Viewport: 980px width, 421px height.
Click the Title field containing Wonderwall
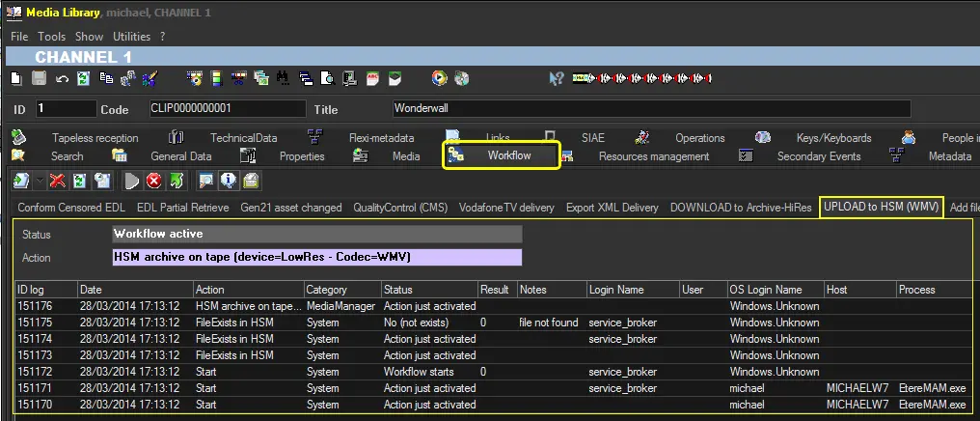point(650,109)
